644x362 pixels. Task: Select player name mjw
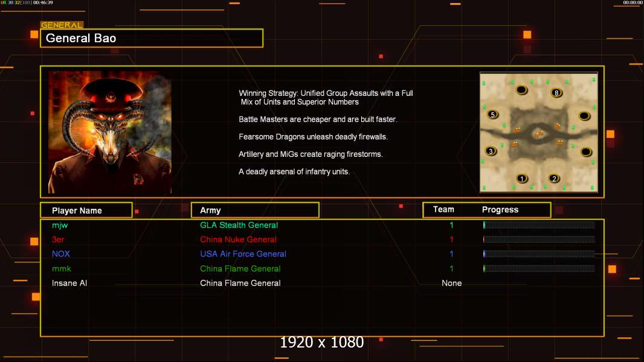tap(60, 225)
